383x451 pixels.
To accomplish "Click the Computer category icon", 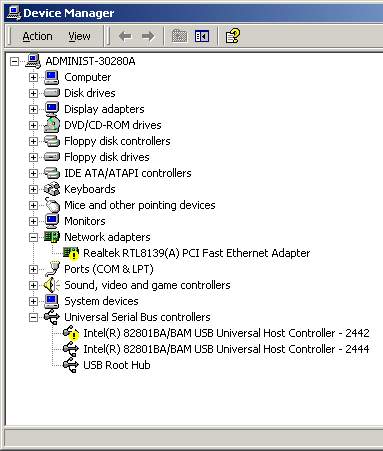I will click(52, 77).
